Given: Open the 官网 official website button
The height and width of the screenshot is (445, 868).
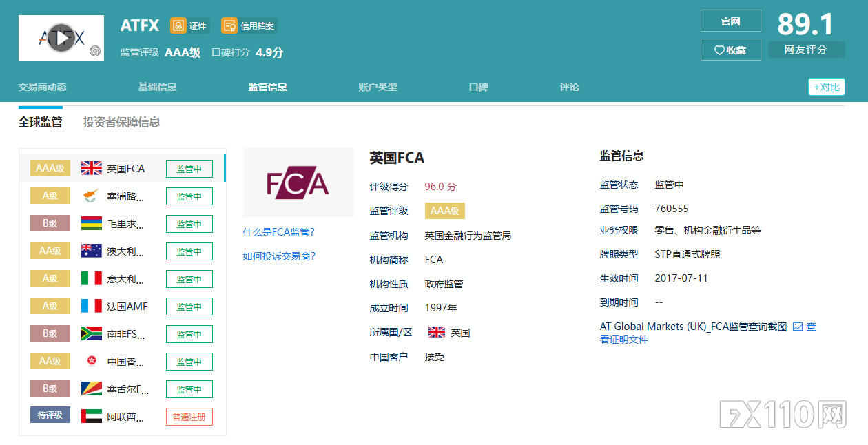Looking at the screenshot, I should [x=731, y=21].
